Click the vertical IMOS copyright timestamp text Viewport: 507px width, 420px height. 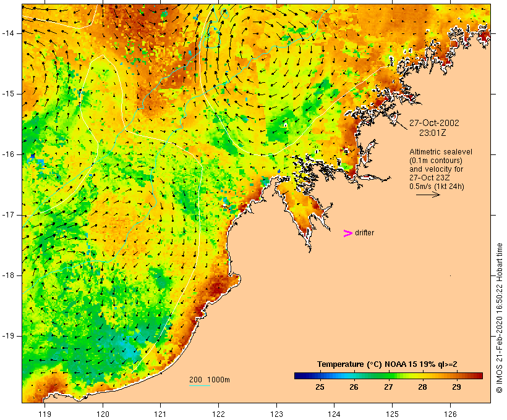pos(500,318)
